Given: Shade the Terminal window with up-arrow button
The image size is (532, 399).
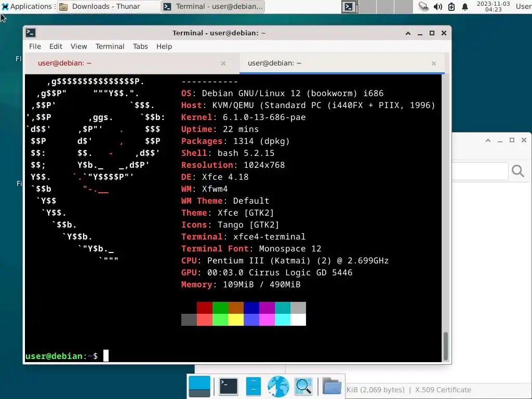Looking at the screenshot, I should point(408,33).
